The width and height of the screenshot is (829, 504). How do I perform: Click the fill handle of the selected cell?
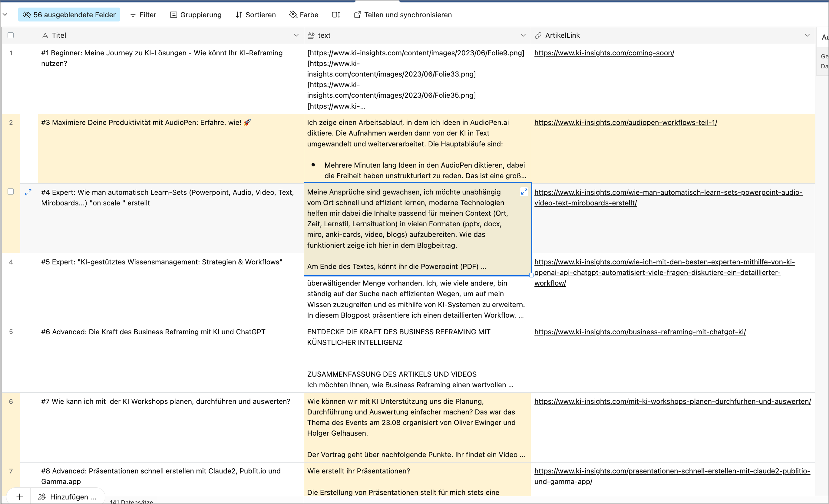tap(531, 275)
